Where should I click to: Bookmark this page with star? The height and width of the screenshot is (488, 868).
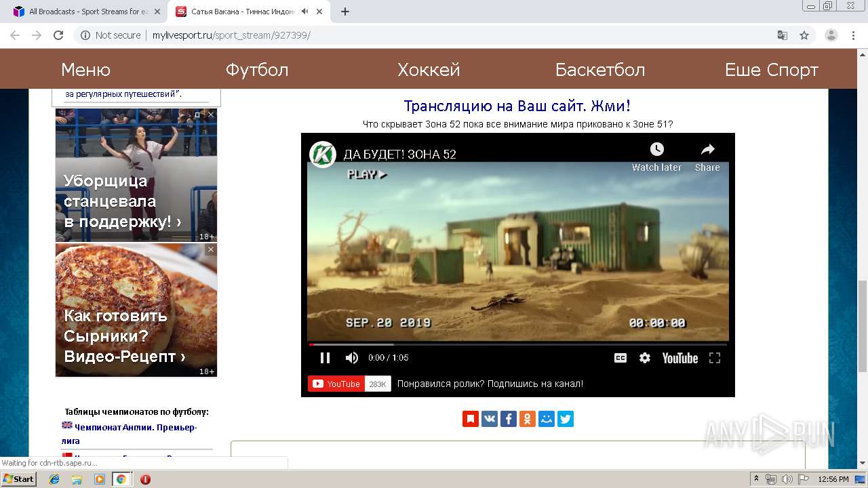804,35
